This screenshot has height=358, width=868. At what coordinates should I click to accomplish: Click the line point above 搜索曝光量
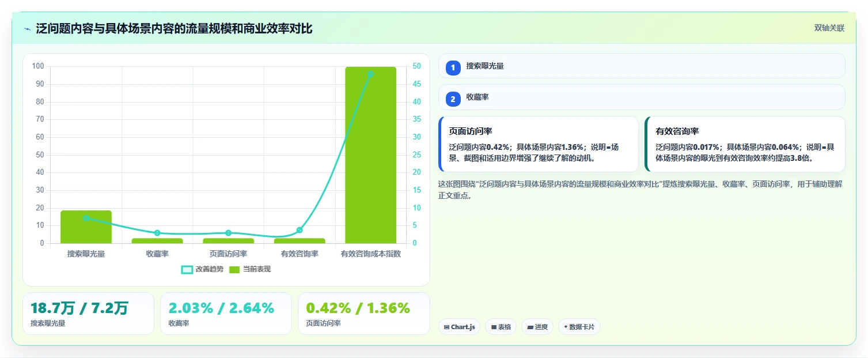[86, 218]
